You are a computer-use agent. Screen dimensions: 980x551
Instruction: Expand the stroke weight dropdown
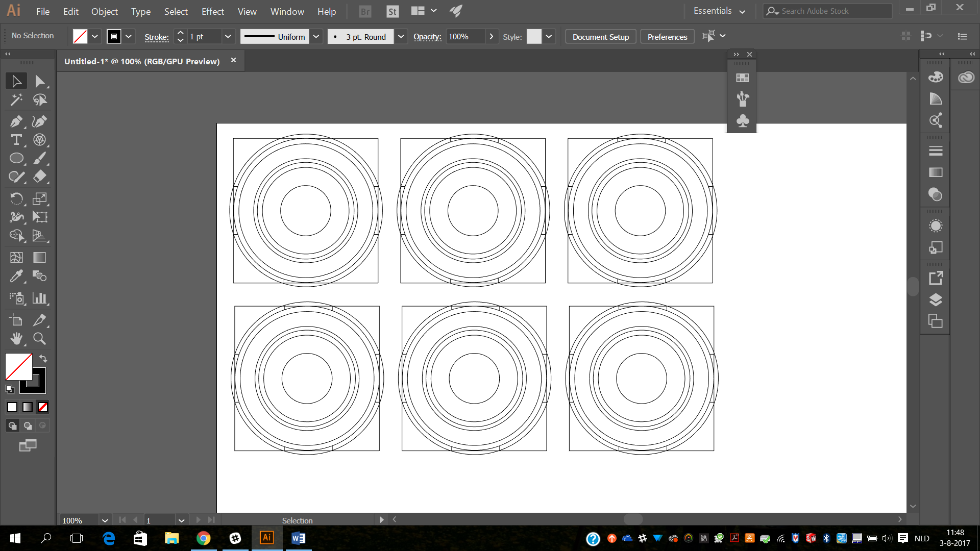point(228,37)
